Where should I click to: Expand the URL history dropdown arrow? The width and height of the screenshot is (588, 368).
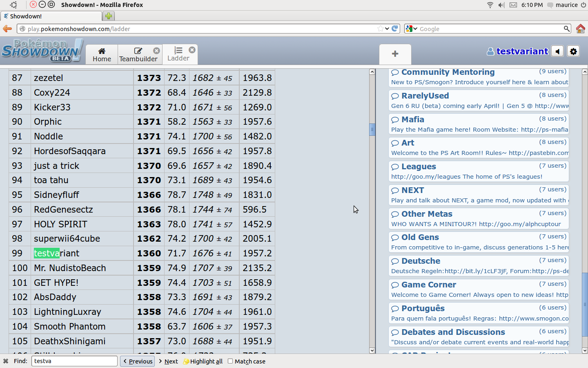click(387, 29)
